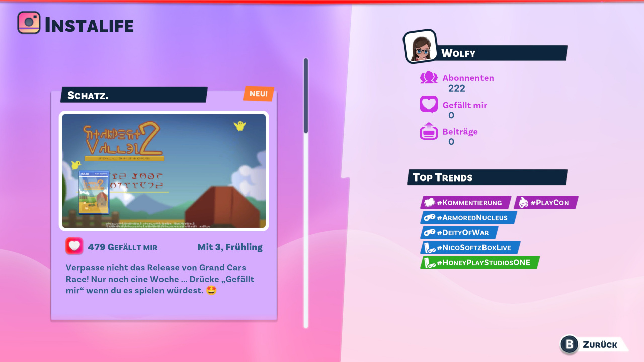Click the Top Trends header
Viewport: 644px width, 362px height.
[487, 177]
